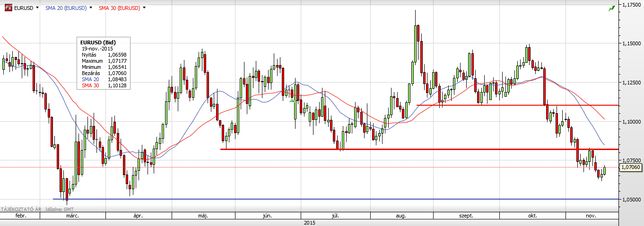The height and width of the screenshot is (226, 644).
Task: Click the ápr. month label on time axis
Action: [138, 215]
